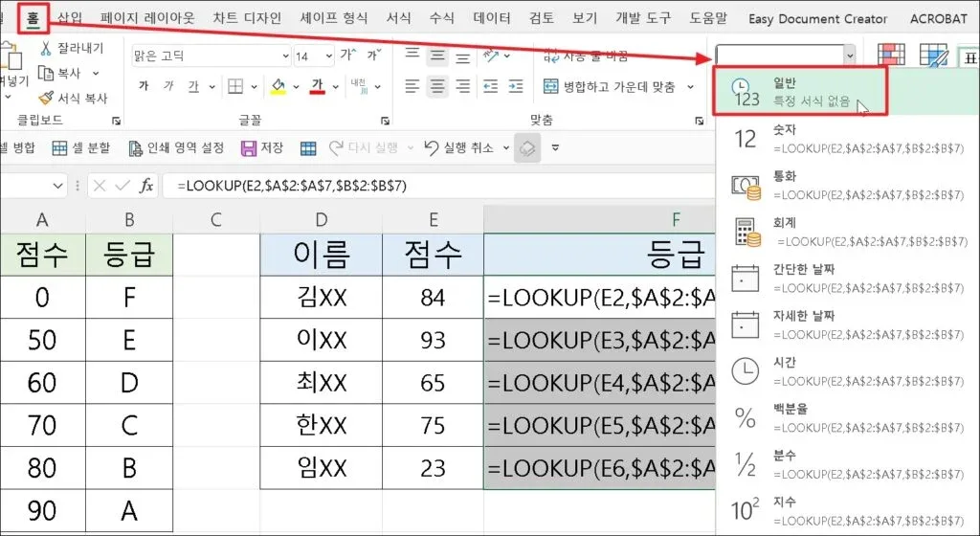Apply the red font color 가
Viewport: 980px width, 536px height.
click(318, 87)
